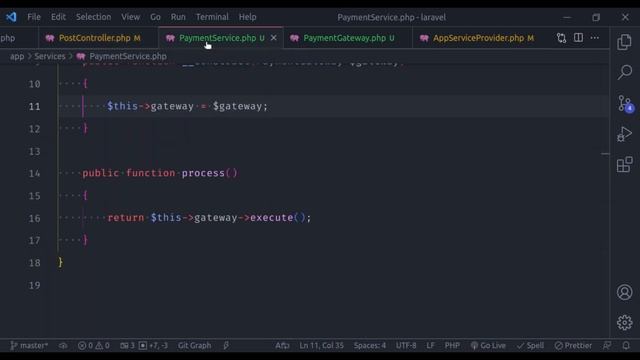Click the Services breadcrumb segment

click(x=49, y=56)
